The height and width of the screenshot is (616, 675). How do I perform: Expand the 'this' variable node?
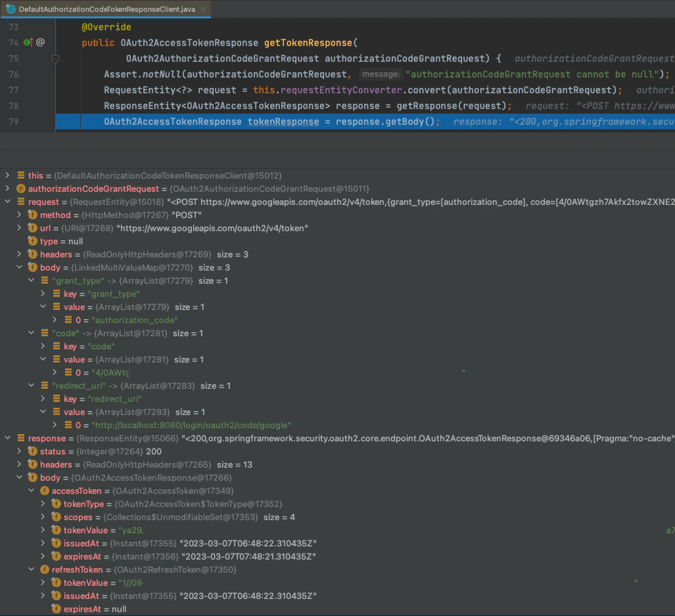point(7,175)
